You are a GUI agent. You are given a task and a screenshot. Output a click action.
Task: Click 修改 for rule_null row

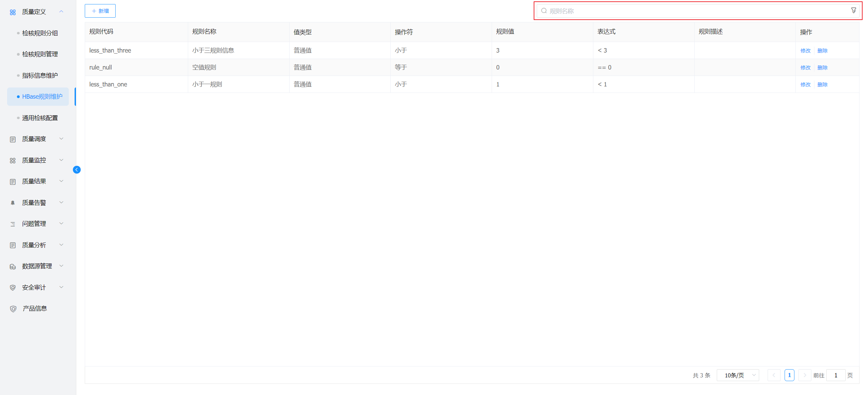tap(805, 67)
